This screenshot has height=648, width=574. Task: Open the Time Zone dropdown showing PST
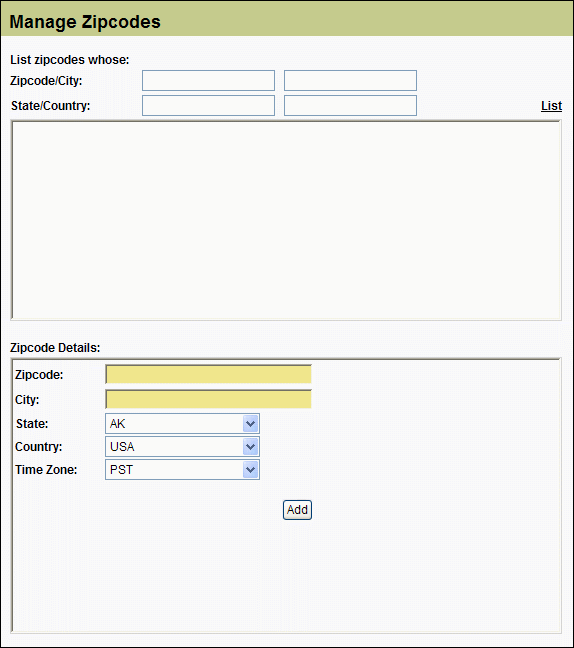click(x=182, y=470)
